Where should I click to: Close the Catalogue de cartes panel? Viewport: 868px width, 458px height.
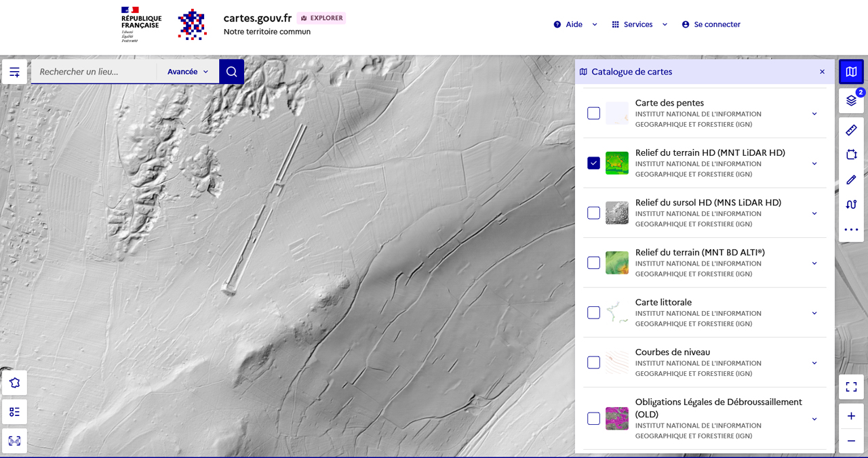click(x=822, y=72)
